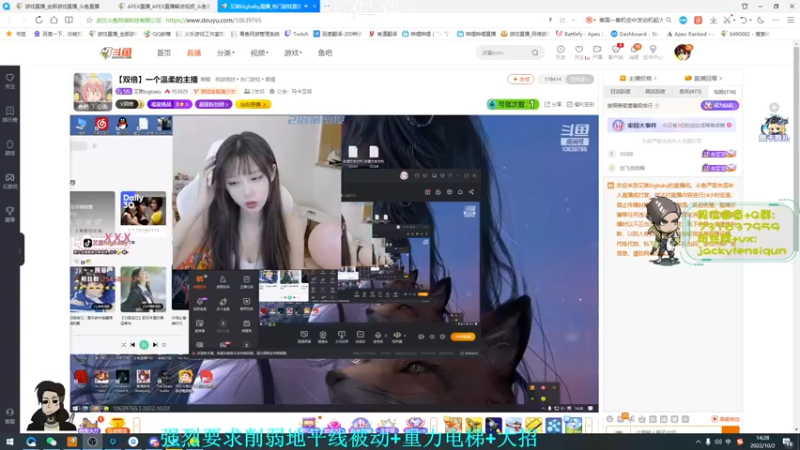Image resolution: width=800 pixels, height=450 pixels.
Task: Open the Apex Ranked bookmark
Action: pyautogui.click(x=690, y=34)
